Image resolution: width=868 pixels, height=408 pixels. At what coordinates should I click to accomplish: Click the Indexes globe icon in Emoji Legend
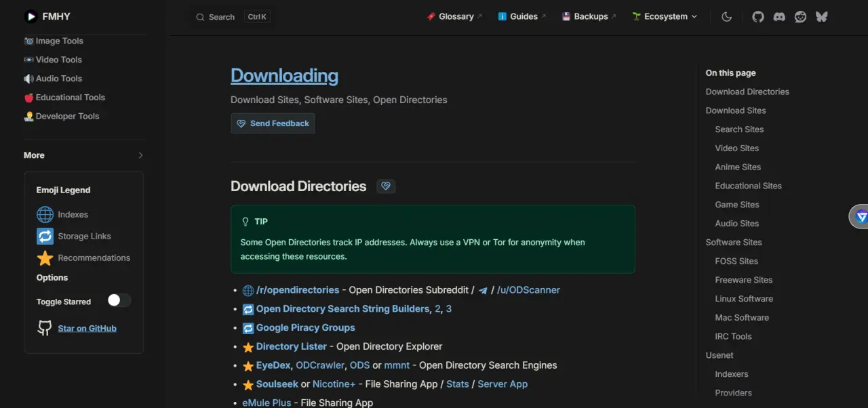(45, 214)
